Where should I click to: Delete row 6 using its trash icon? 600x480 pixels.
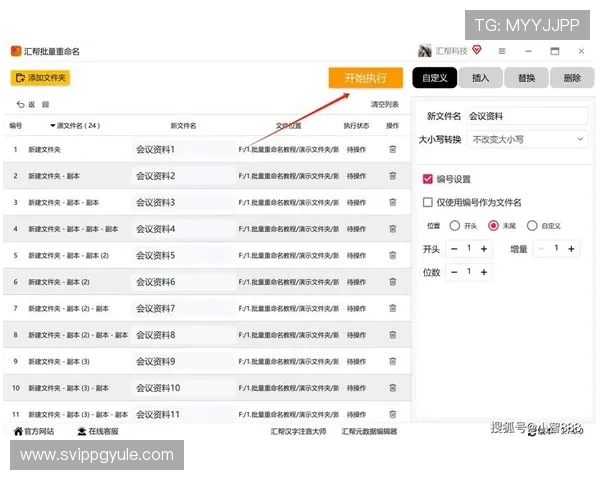point(393,282)
